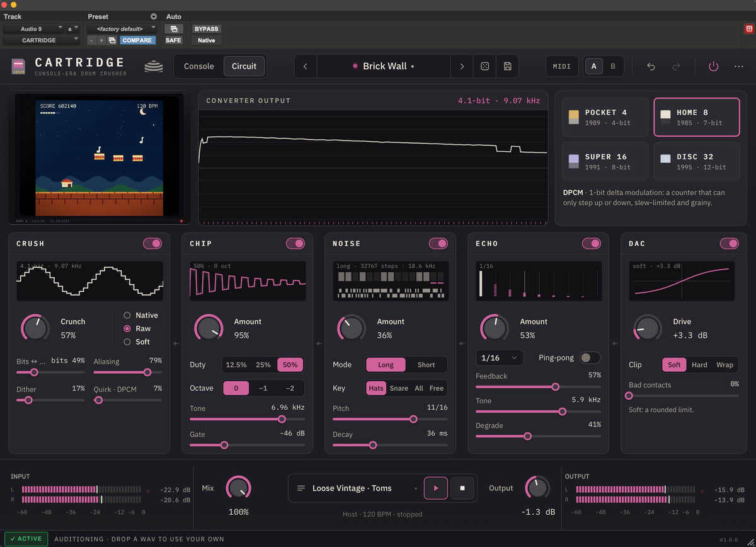Click the Crunch knob

(x=35, y=328)
